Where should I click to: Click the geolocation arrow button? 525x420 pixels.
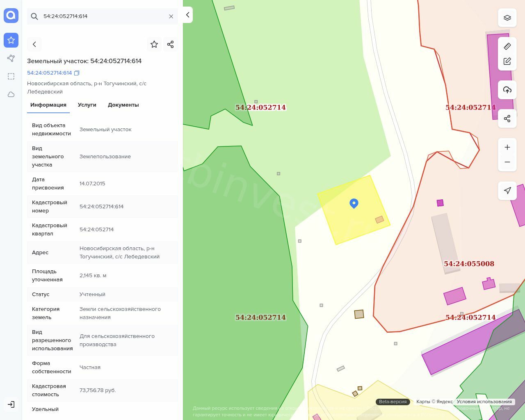point(507,191)
